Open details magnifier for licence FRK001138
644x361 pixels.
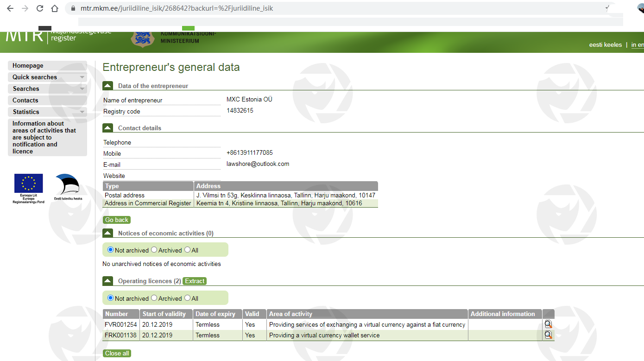(x=548, y=335)
